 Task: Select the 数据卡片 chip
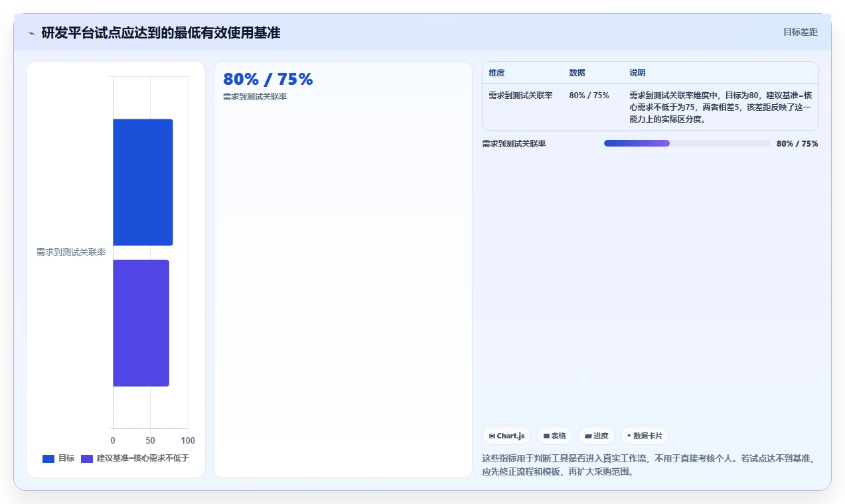(x=645, y=436)
